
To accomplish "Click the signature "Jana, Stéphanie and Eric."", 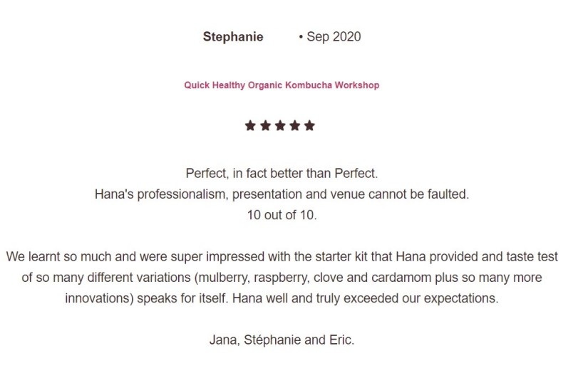I will 282,340.
